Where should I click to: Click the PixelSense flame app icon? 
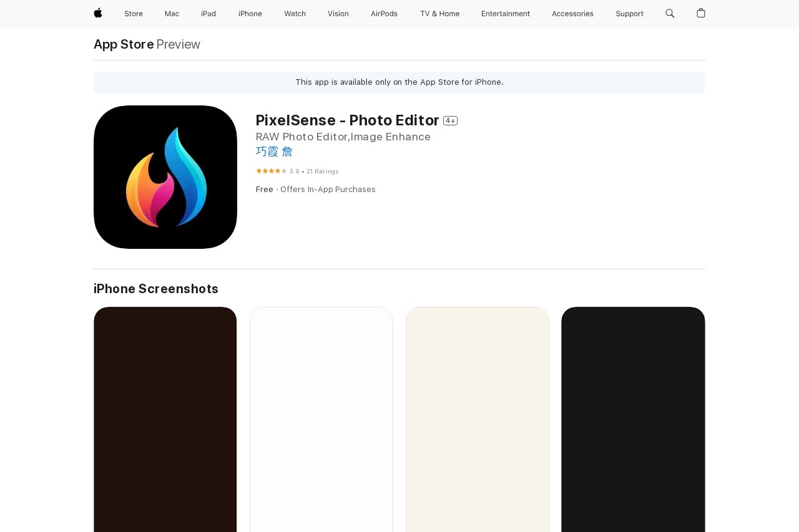(x=165, y=177)
